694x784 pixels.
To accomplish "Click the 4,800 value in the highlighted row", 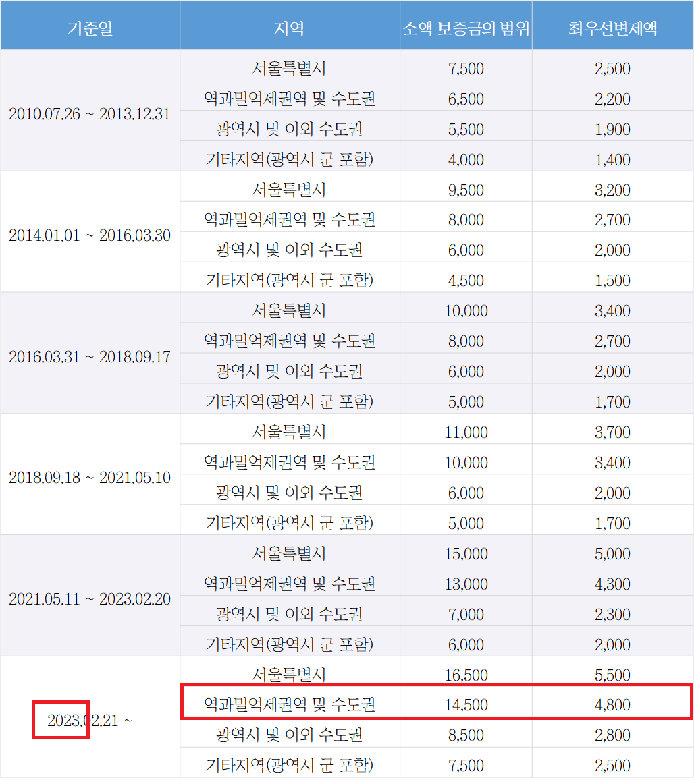I will tap(612, 704).
